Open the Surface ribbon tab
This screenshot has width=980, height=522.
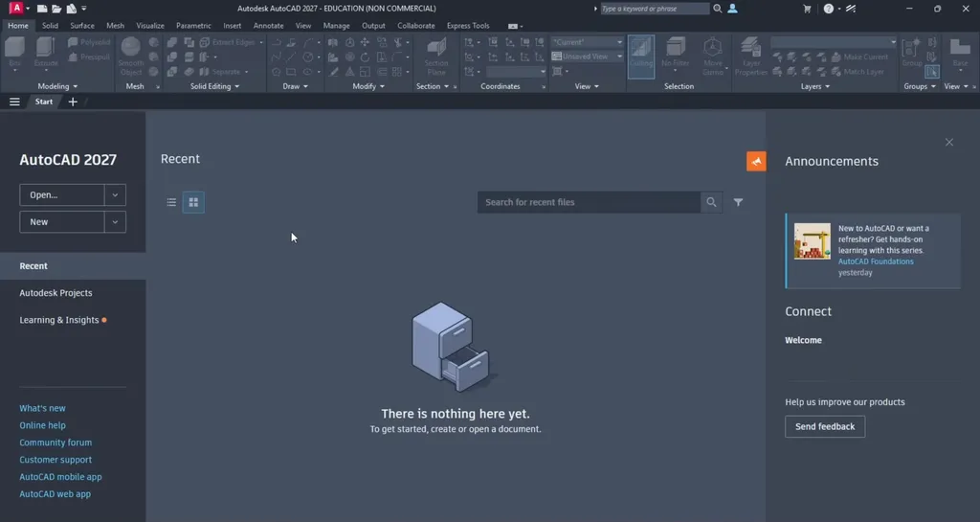point(82,26)
